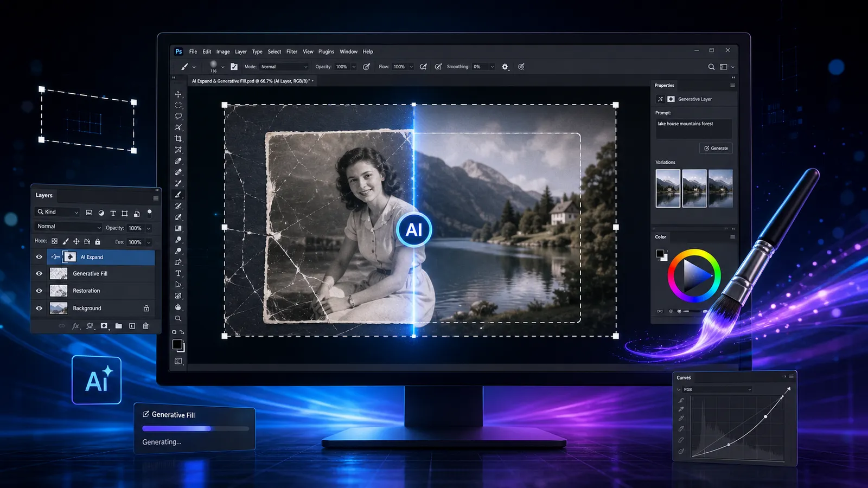The width and height of the screenshot is (868, 488).
Task: Open the Plugins menu
Action: tap(326, 52)
